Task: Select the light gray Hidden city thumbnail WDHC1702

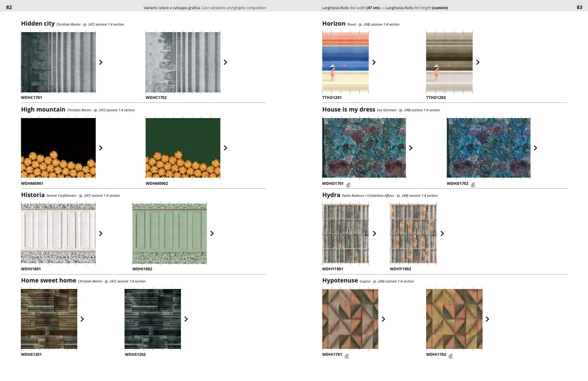Action: point(183,62)
